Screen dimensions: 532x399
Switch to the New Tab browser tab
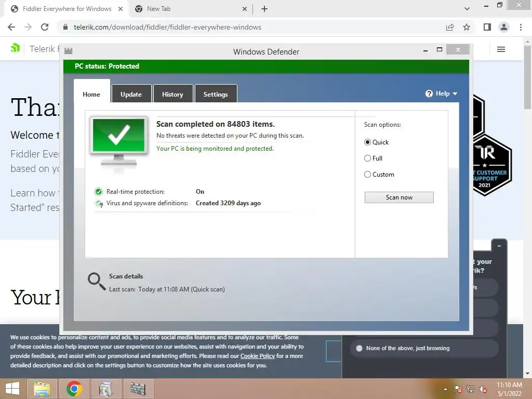pyautogui.click(x=191, y=9)
